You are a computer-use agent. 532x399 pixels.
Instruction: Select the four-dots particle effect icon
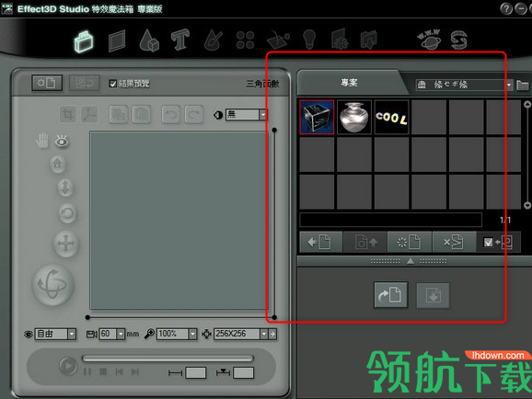point(246,40)
